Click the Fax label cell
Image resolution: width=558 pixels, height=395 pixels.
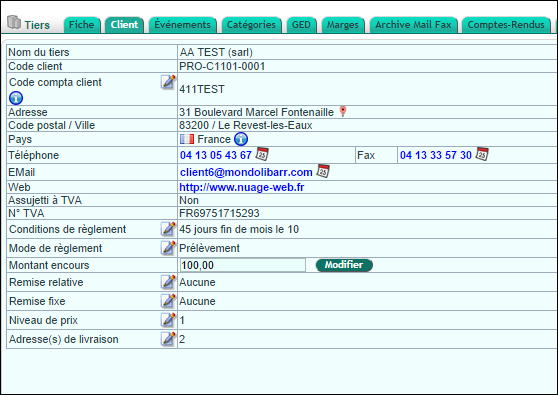click(x=376, y=155)
